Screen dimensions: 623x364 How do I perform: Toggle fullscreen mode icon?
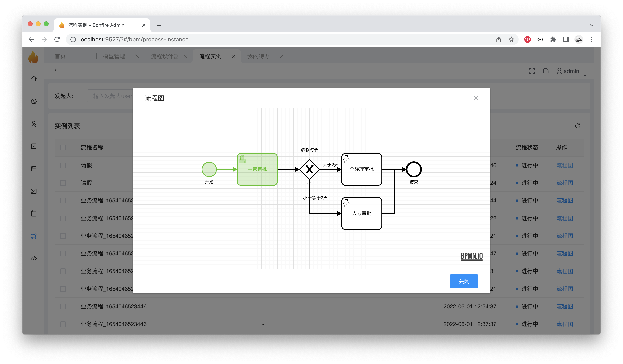532,71
